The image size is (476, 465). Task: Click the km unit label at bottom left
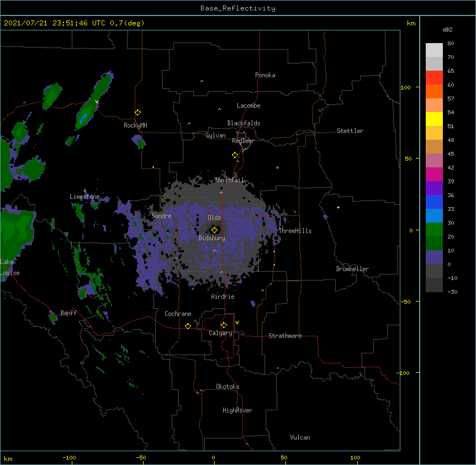point(8,458)
